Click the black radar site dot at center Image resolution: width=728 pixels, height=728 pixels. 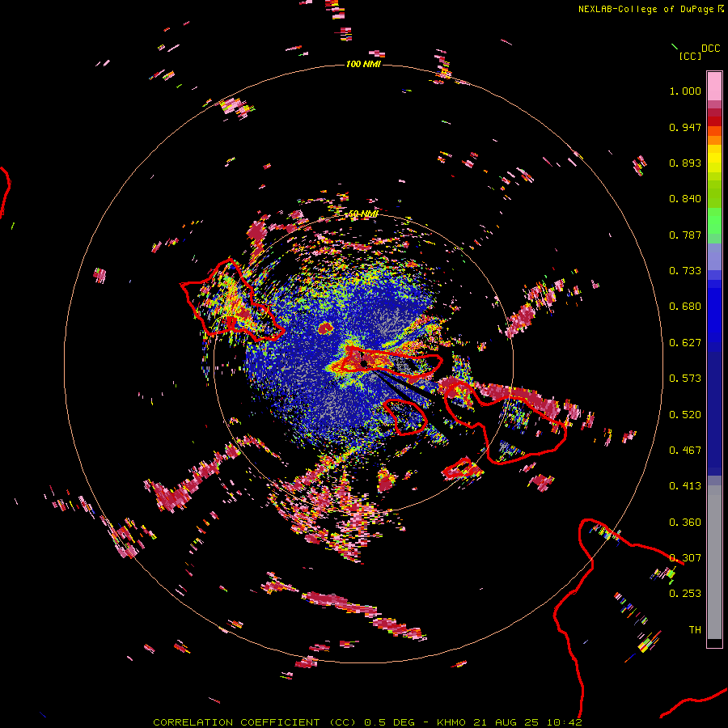coord(365,363)
